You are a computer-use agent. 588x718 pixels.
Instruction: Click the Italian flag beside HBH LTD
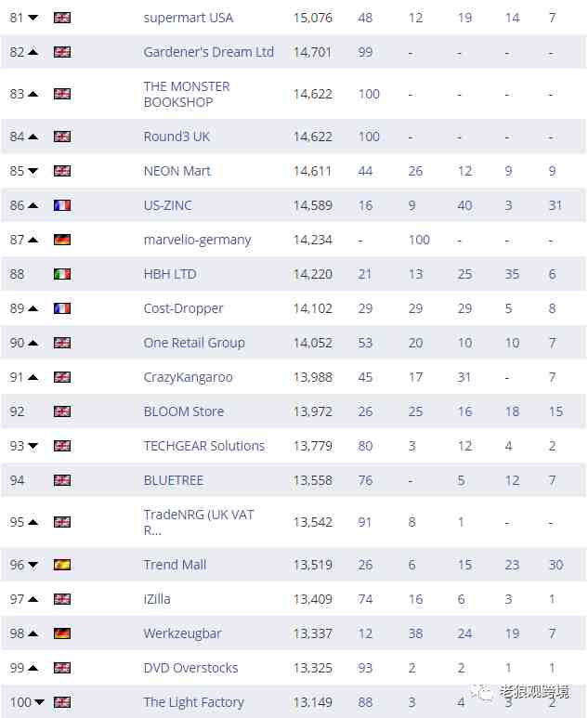[62, 274]
